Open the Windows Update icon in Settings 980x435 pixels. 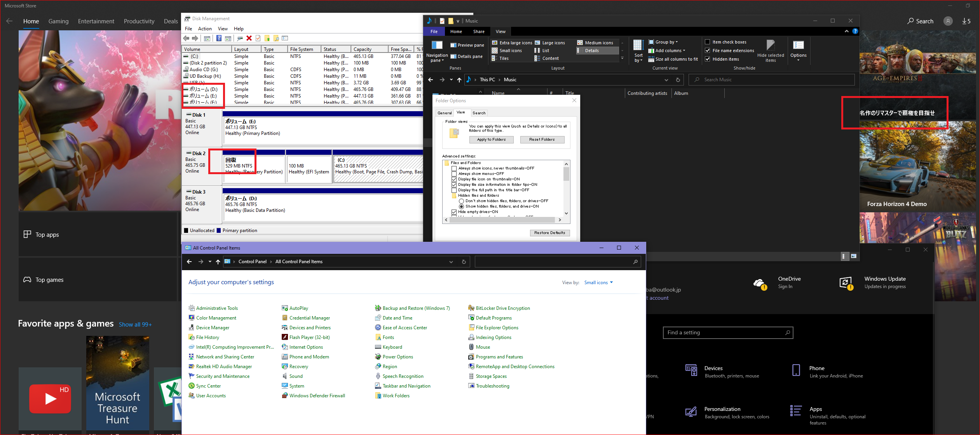(x=845, y=283)
